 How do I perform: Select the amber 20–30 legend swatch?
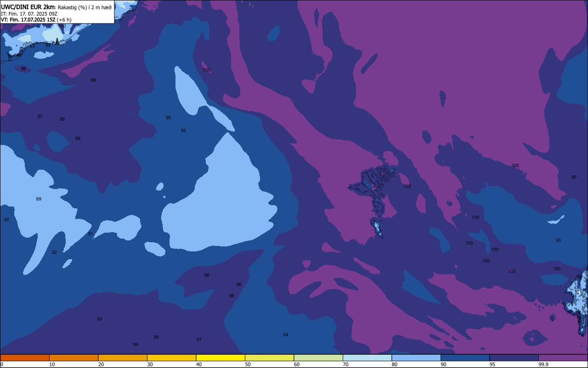point(123,357)
